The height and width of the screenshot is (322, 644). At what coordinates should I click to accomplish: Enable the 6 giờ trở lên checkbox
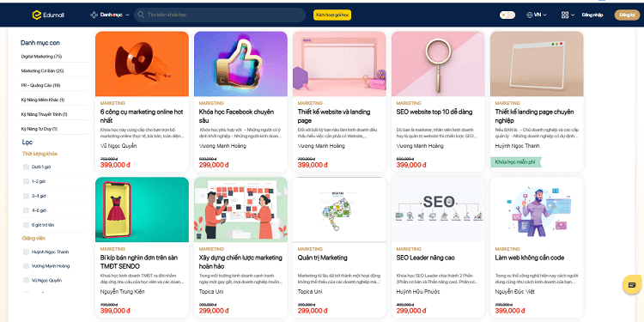coord(27,225)
